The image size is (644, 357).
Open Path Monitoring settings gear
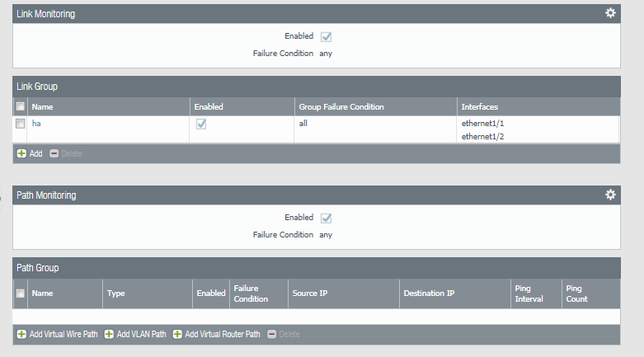(610, 195)
